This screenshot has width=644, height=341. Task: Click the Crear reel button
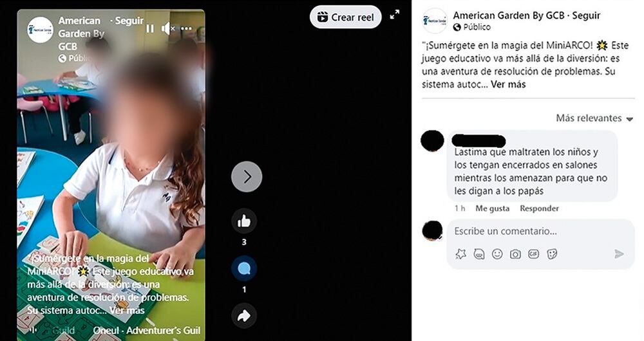[346, 17]
